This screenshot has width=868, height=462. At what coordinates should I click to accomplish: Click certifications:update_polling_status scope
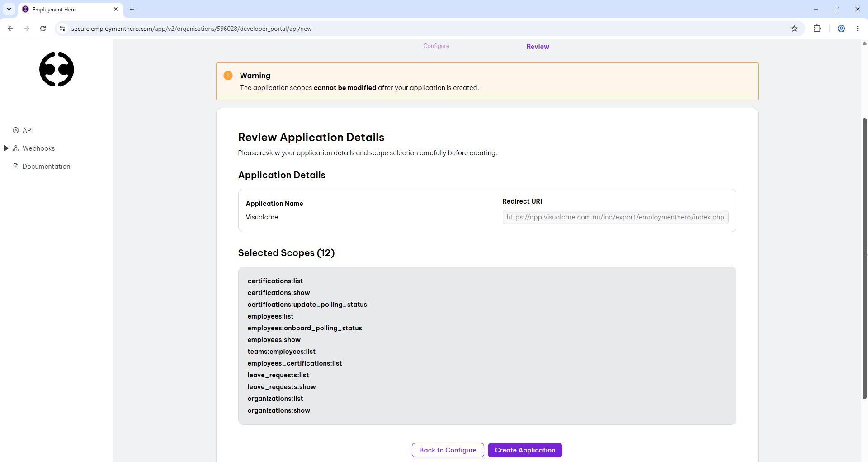pos(307,305)
